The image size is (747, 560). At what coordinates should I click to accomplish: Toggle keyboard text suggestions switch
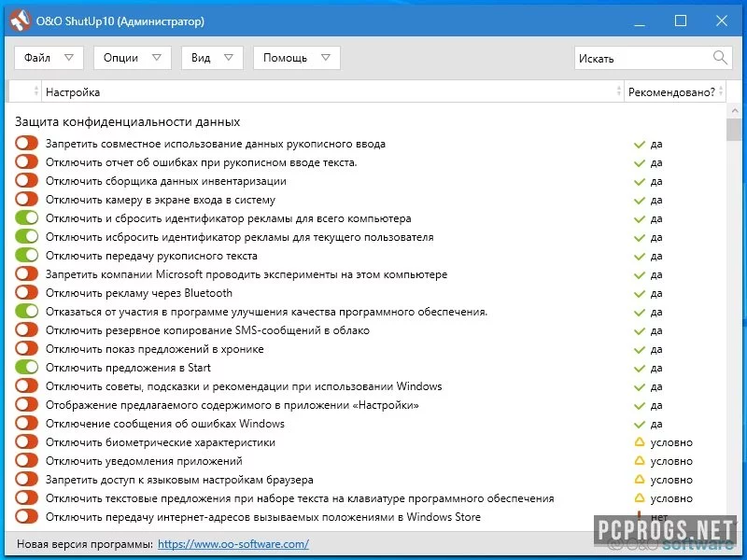26,497
